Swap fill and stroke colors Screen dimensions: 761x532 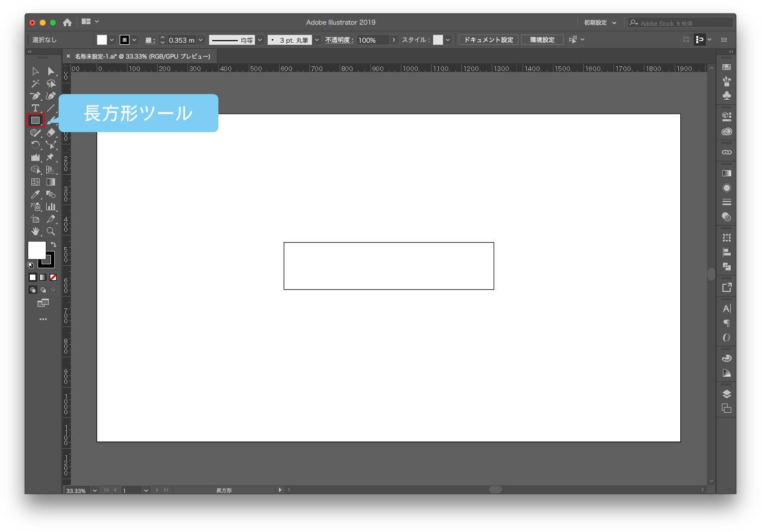[x=53, y=245]
